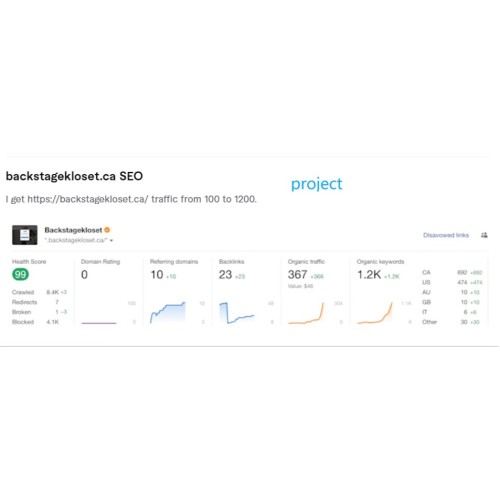Click the share users icon
This screenshot has width=500, height=500.
click(484, 235)
